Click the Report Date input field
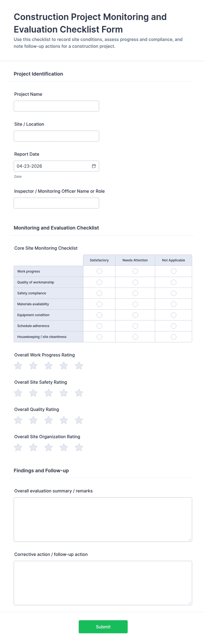 pos(56,166)
